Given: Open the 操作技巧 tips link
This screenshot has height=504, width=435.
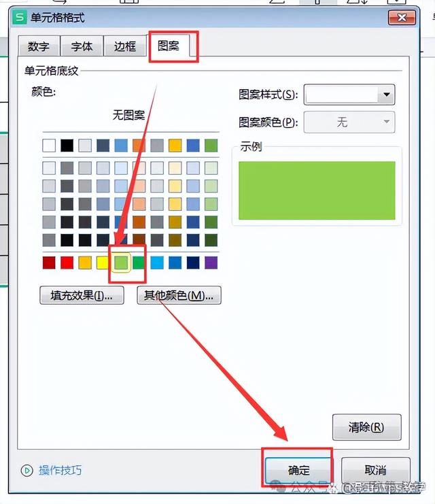Looking at the screenshot, I should coord(60,471).
